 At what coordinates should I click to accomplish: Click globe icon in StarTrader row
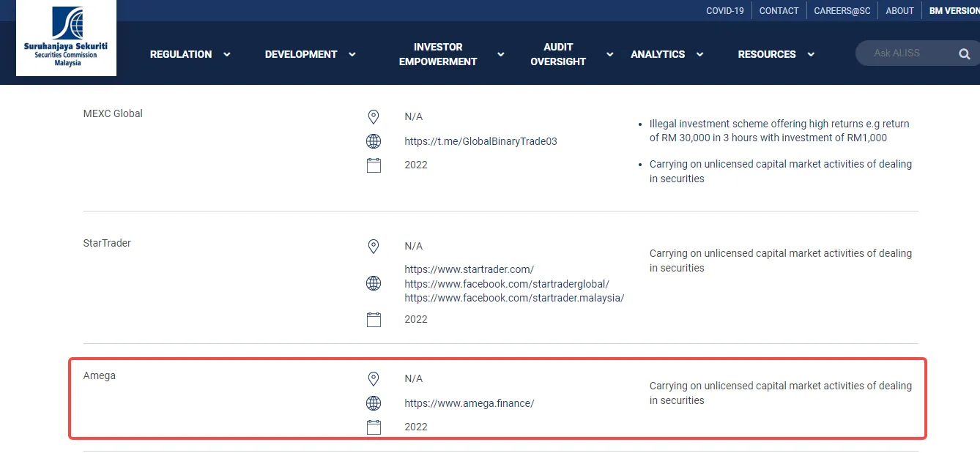(x=374, y=283)
